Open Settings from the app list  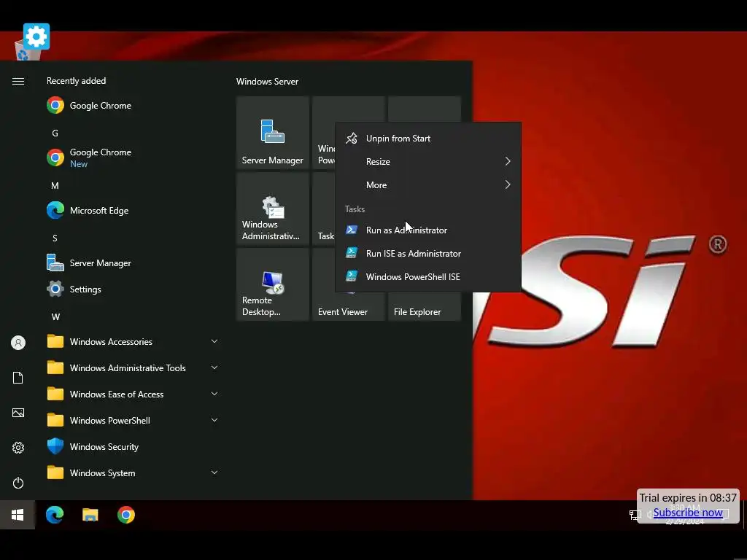(x=133, y=289)
